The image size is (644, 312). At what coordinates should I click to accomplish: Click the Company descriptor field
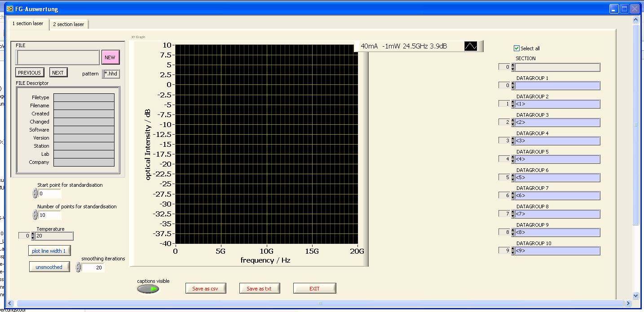(x=84, y=162)
